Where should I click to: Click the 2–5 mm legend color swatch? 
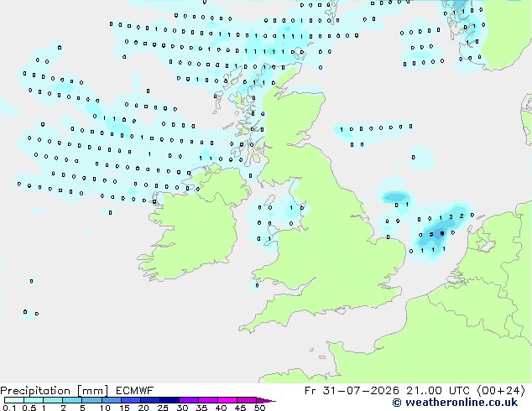click(72, 400)
